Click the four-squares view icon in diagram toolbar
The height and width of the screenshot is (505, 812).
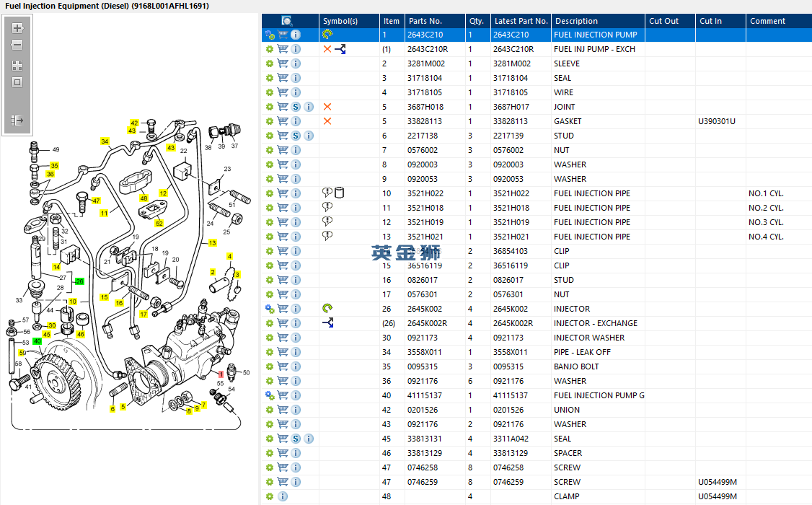tap(18, 65)
